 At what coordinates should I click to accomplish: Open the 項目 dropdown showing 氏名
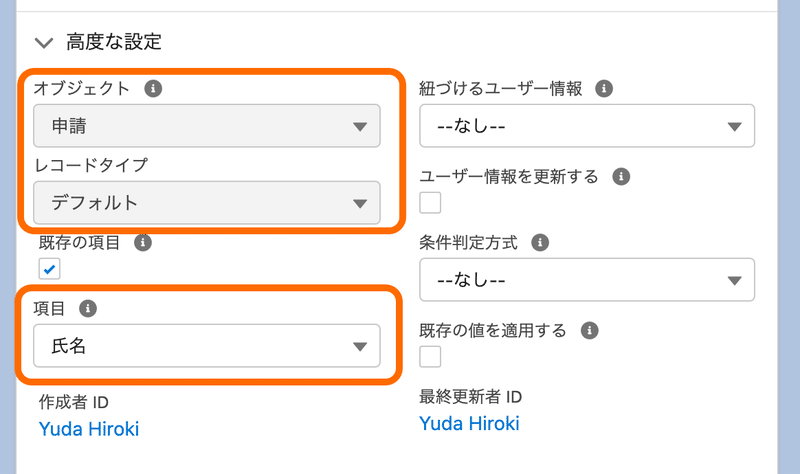pyautogui.click(x=207, y=346)
